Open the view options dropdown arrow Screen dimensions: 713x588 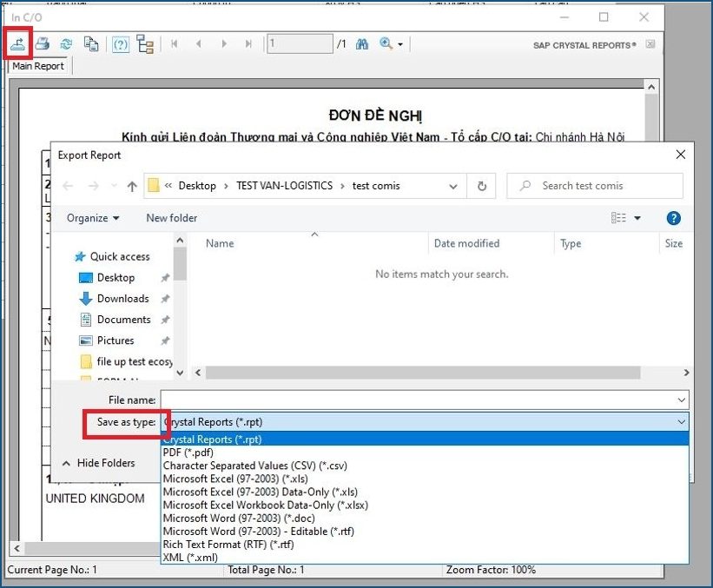tap(637, 218)
